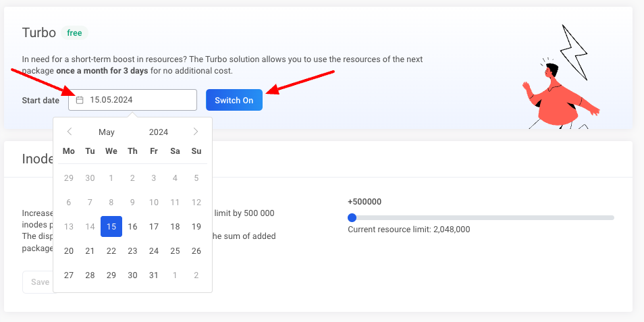Choose the highlighted date 15

[x=111, y=227]
